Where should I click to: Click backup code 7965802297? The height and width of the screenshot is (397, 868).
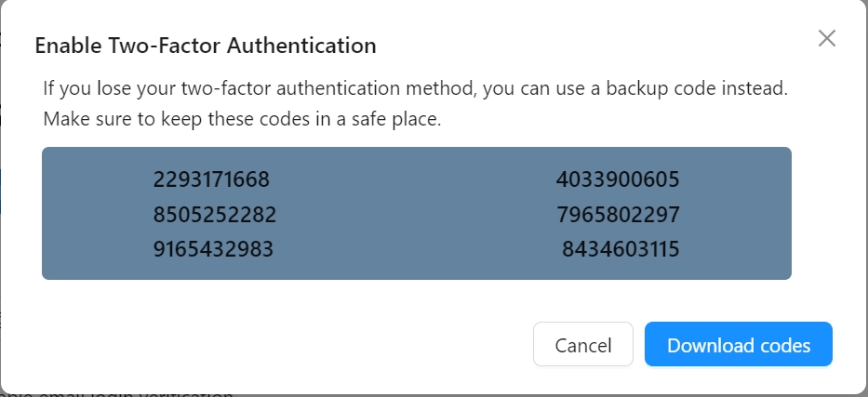tap(619, 215)
